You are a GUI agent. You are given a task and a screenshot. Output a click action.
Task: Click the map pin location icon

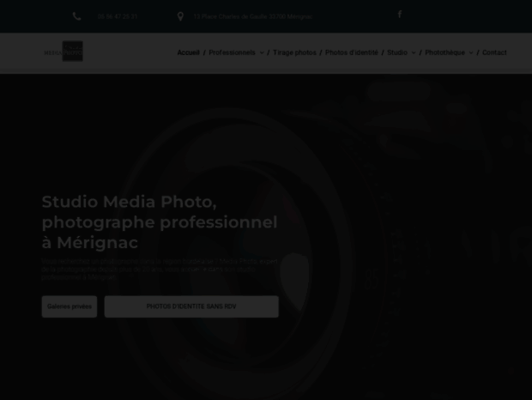180,16
